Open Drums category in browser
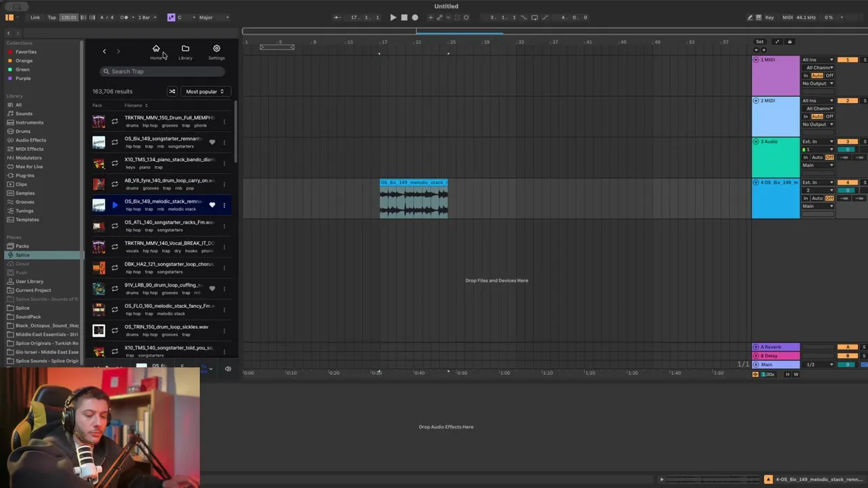The width and height of the screenshot is (868, 488). pos(23,131)
